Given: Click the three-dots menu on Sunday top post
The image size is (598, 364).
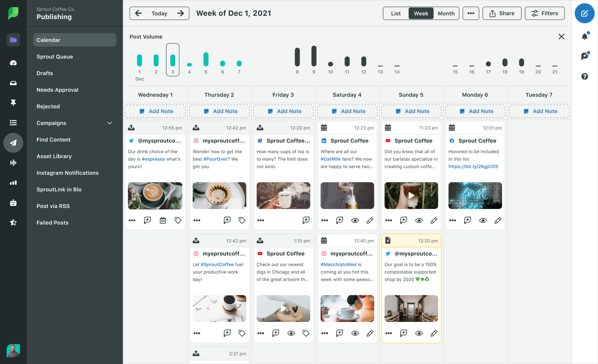Looking at the screenshot, I should (388, 220).
